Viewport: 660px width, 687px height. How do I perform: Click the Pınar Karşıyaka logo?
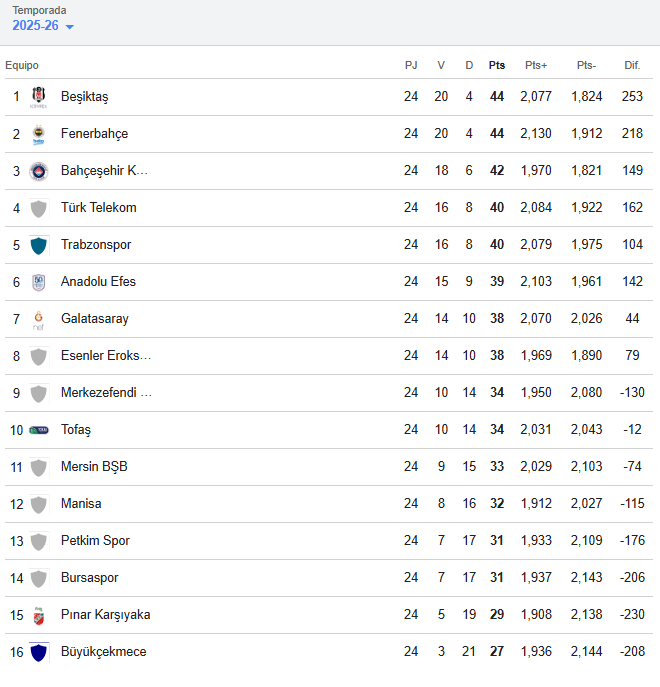point(39,615)
